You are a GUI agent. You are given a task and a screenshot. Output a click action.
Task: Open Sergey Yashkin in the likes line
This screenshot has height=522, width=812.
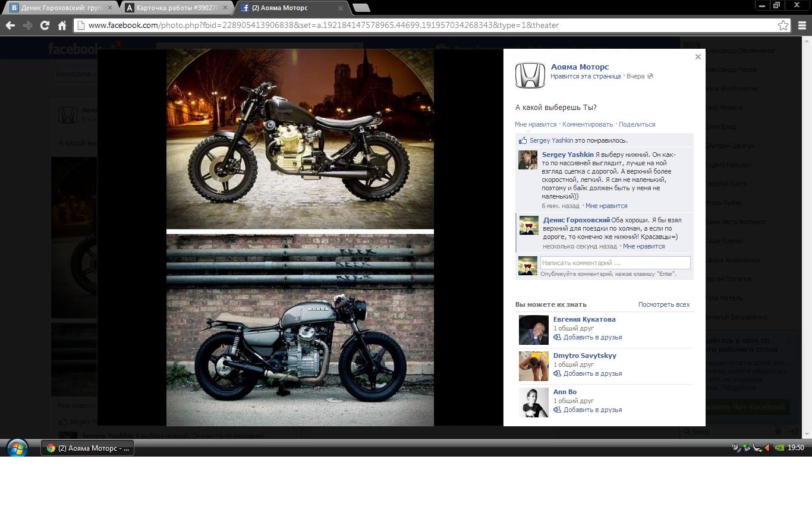pyautogui.click(x=551, y=141)
